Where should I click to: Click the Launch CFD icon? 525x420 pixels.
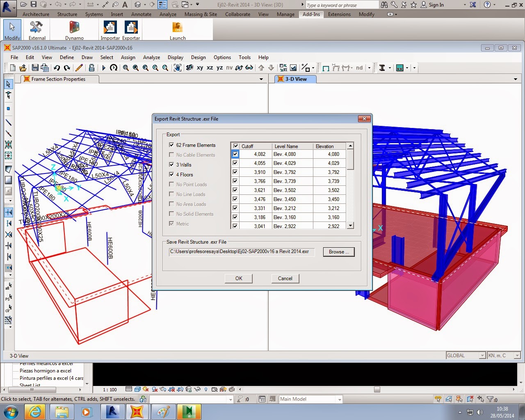pos(178,28)
